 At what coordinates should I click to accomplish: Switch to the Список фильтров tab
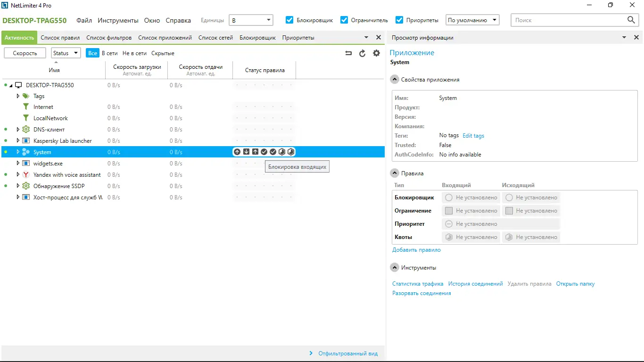click(109, 38)
